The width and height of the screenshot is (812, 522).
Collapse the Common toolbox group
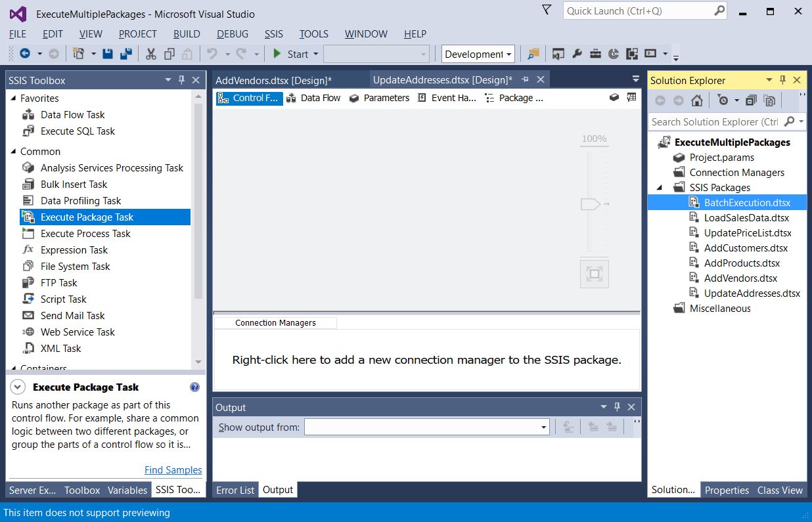pos(13,151)
